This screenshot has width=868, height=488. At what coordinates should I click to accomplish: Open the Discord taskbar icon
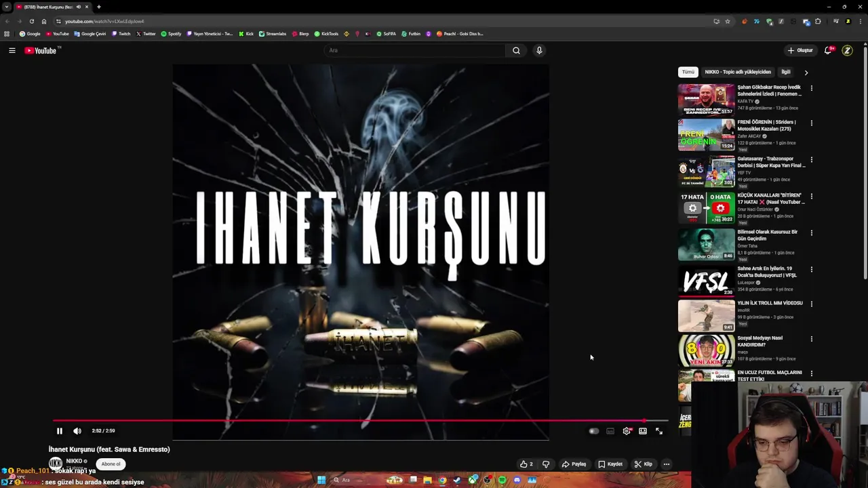517,480
